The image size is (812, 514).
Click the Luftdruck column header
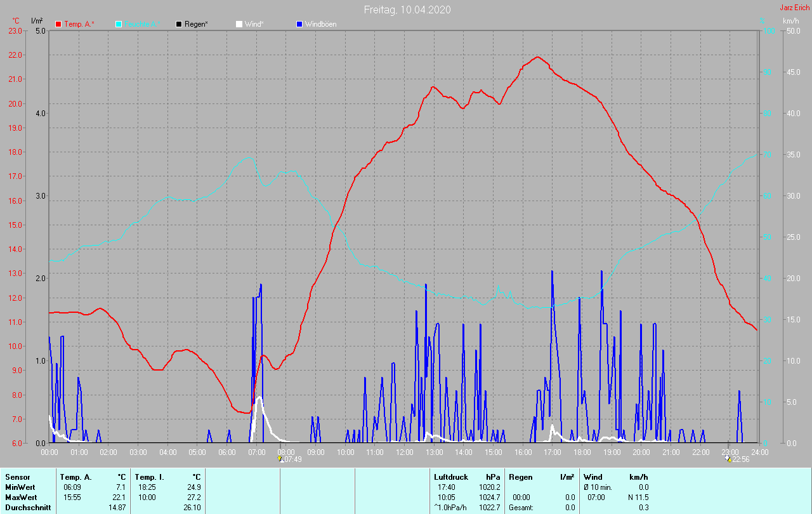point(451,477)
